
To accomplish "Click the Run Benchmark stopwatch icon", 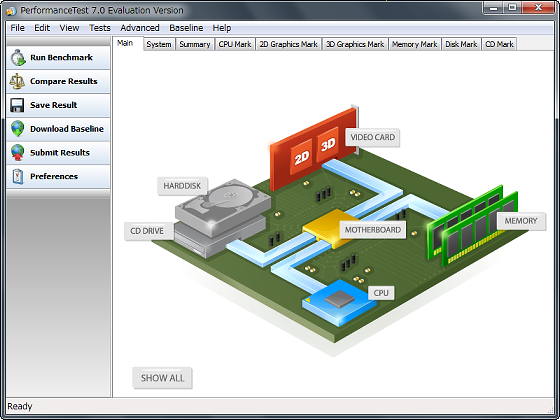I will [18, 58].
